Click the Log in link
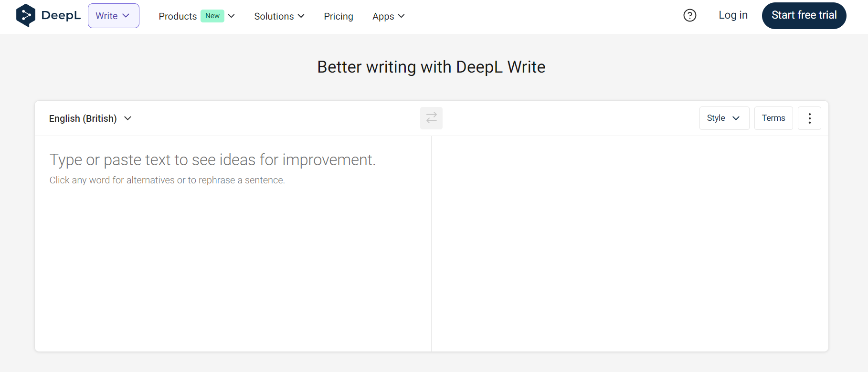 (x=733, y=15)
